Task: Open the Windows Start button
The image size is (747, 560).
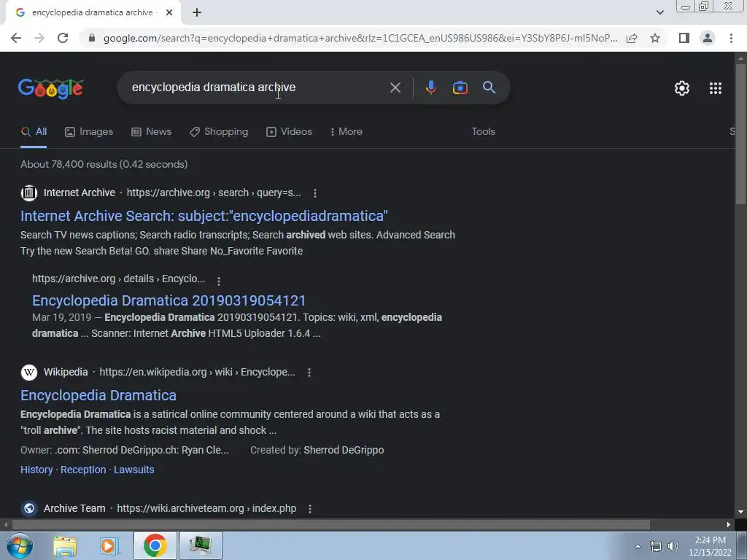Action: 19,545
